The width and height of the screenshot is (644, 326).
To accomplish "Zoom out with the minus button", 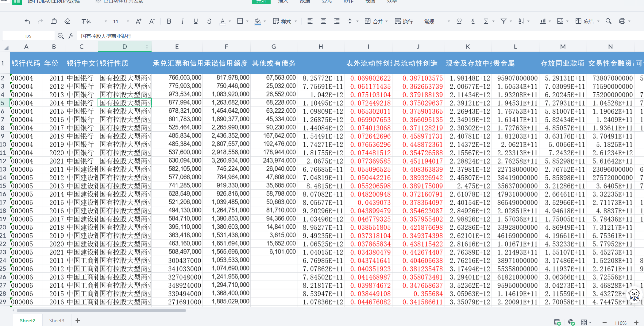I will [x=604, y=323].
